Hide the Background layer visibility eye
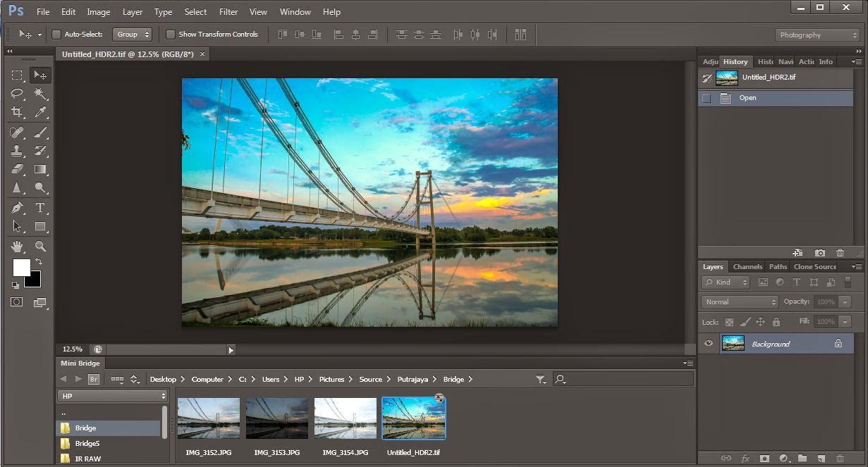 coord(709,343)
